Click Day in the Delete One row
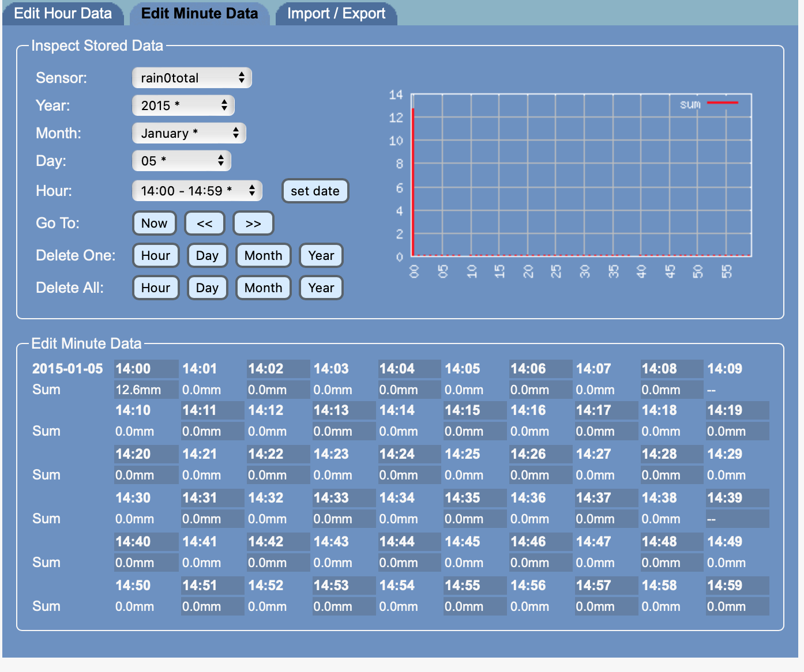 pos(207,255)
